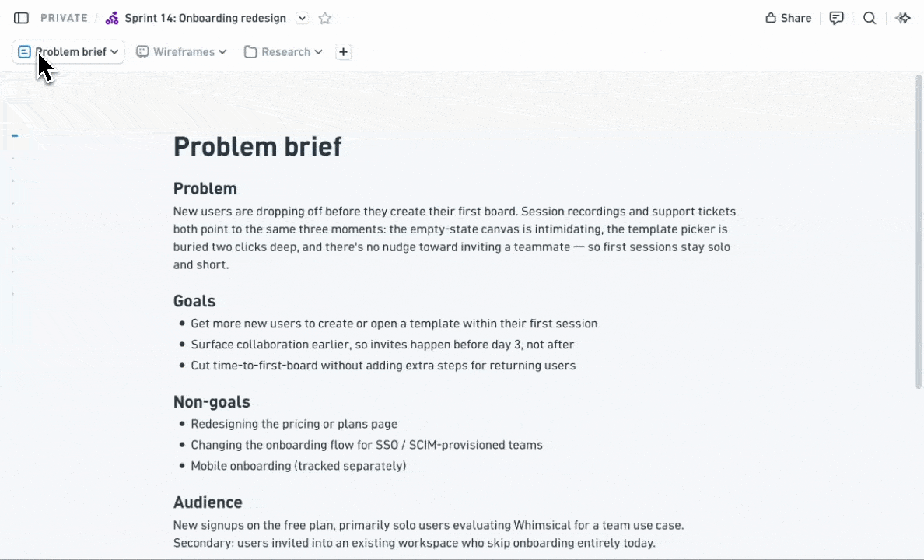The image size is (924, 560).
Task: Click the Share button
Action: coord(789,18)
